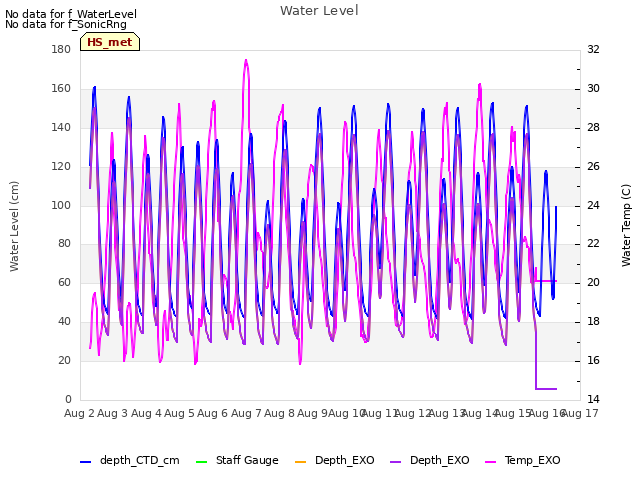Click the Aug 4 x-axis label

point(146,413)
